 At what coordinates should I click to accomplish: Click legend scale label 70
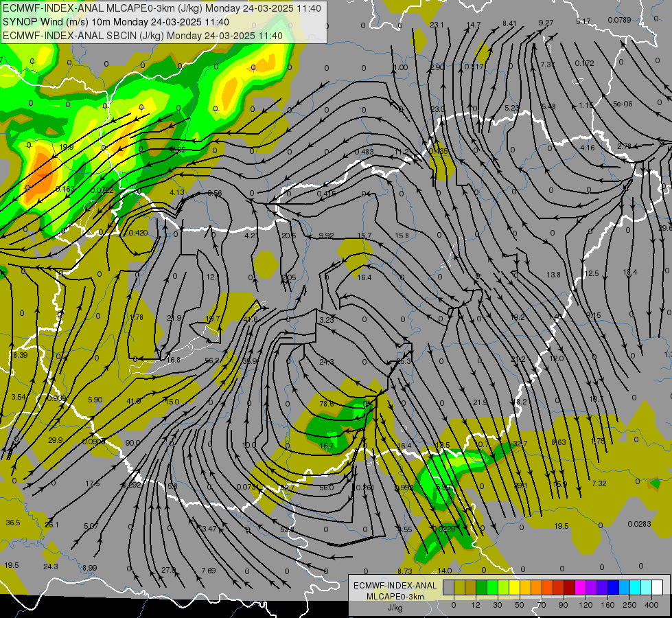point(542,605)
